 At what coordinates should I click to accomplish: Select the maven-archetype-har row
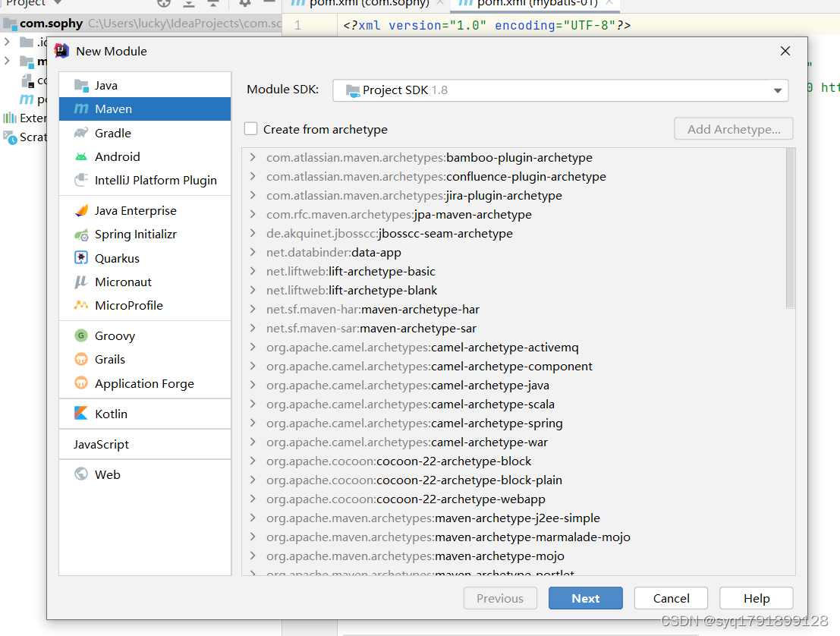(514, 309)
